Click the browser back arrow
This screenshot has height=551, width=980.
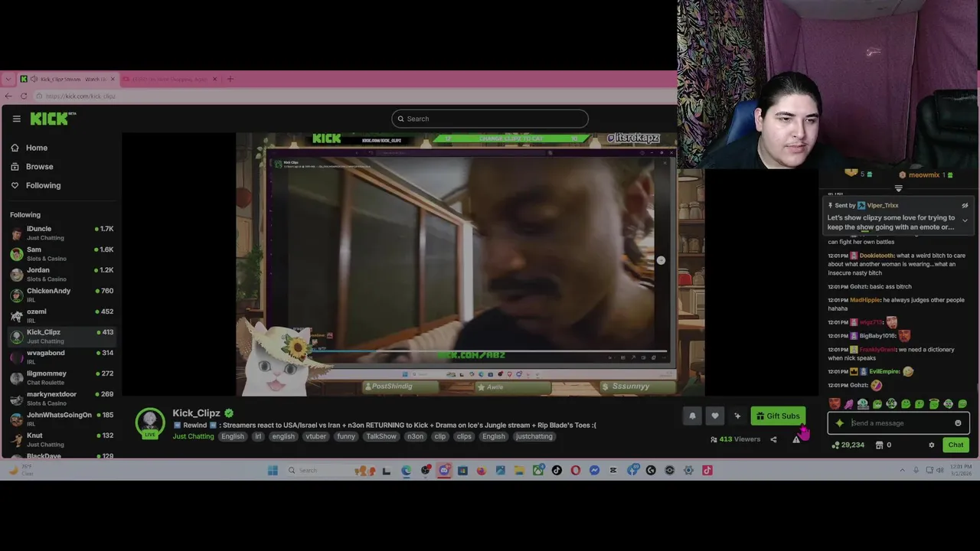coord(8,96)
